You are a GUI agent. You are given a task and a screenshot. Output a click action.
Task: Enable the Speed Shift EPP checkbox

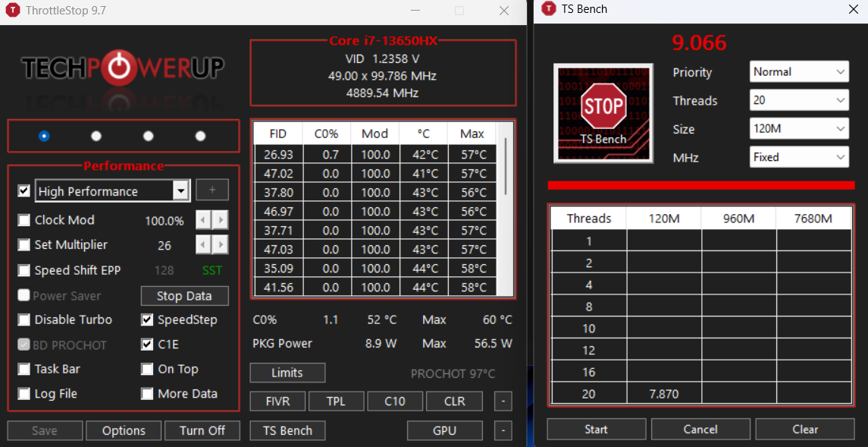tap(24, 270)
